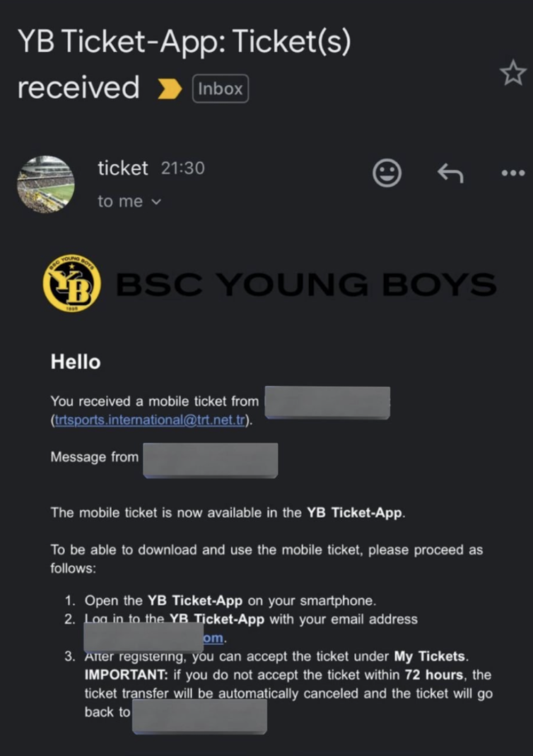Click the YB club crest logo
Image resolution: width=533 pixels, height=756 pixels.
pos(72,283)
